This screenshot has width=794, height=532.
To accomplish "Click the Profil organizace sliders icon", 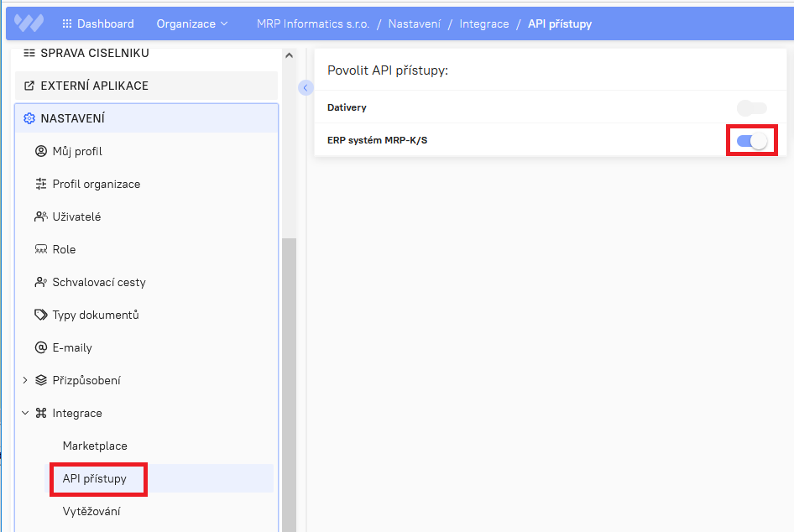I will (41, 184).
